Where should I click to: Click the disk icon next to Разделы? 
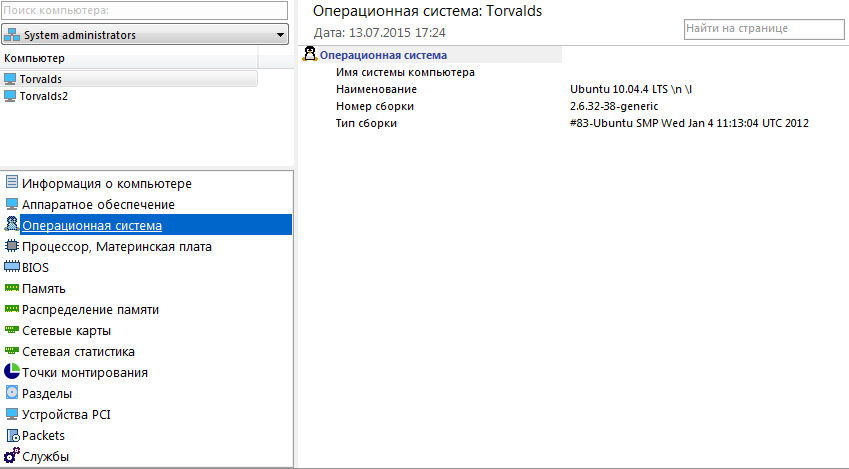click(11, 393)
